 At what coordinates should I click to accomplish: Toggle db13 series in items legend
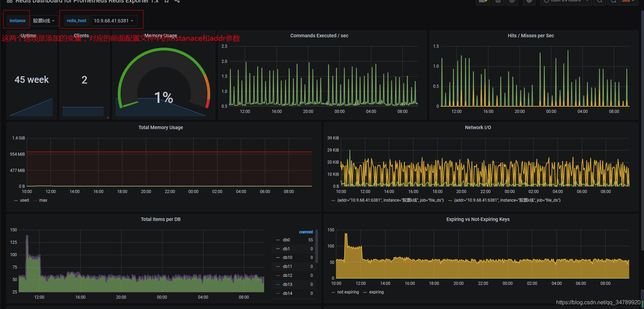tap(287, 284)
